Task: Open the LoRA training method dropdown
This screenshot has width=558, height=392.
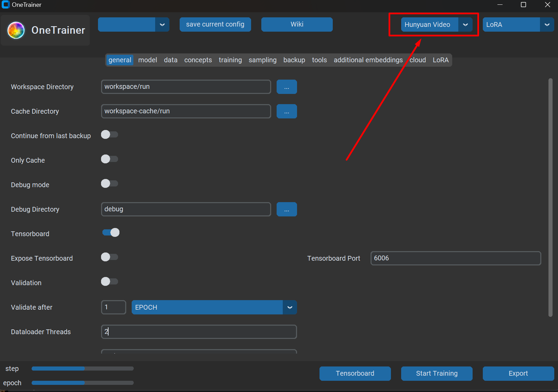Action: click(547, 24)
